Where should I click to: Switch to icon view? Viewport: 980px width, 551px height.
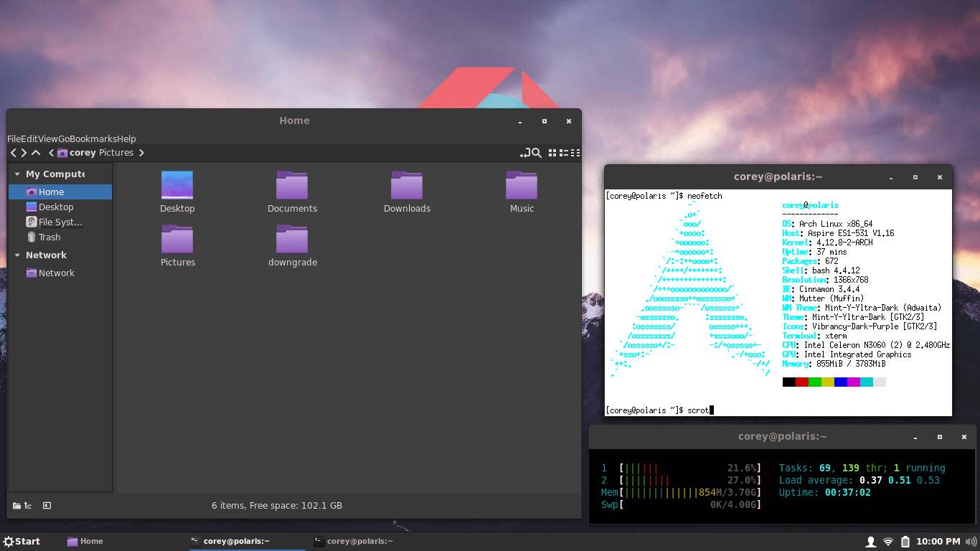coord(552,153)
